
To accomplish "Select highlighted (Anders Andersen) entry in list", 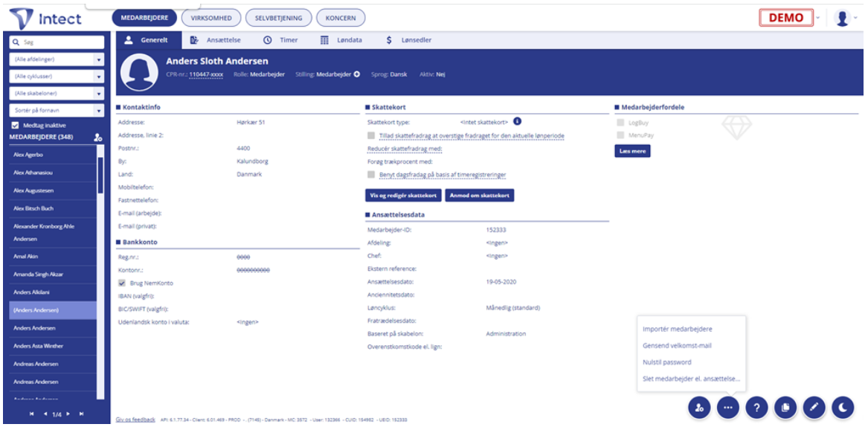I will [x=53, y=310].
